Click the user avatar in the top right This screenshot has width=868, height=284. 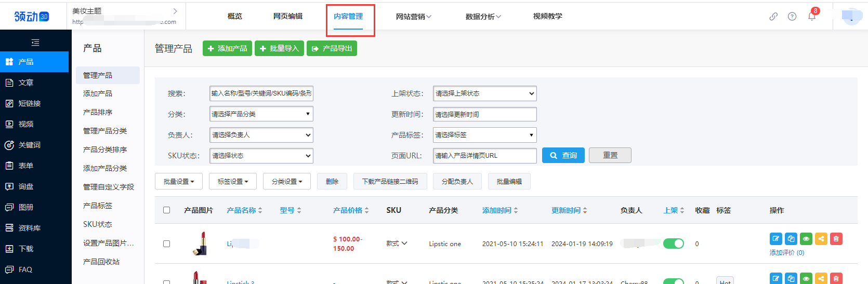pos(852,16)
